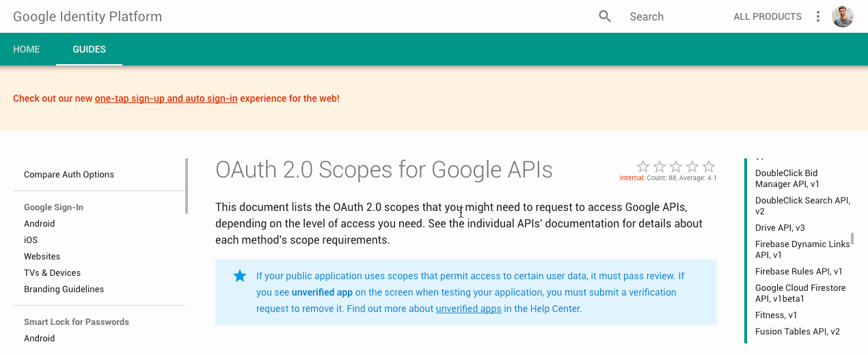Image resolution: width=868 pixels, height=355 pixels.
Task: Click the blue star note icon
Action: coord(240,276)
